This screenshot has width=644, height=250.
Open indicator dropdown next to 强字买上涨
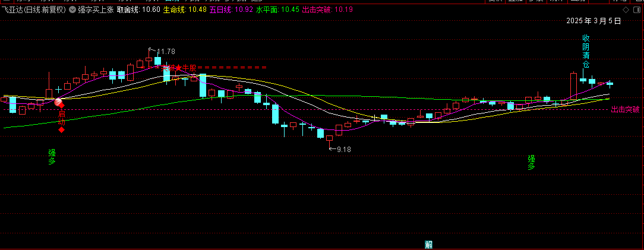coord(72,10)
